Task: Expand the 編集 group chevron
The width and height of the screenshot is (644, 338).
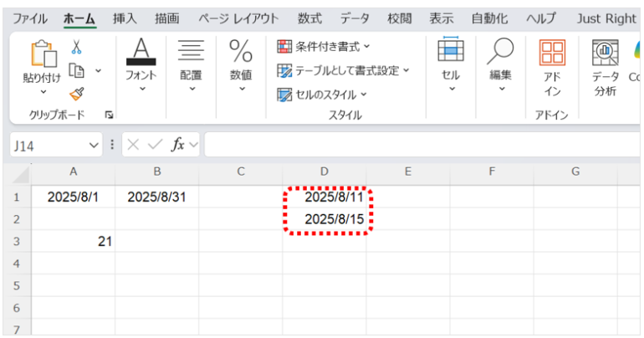Action: [502, 89]
